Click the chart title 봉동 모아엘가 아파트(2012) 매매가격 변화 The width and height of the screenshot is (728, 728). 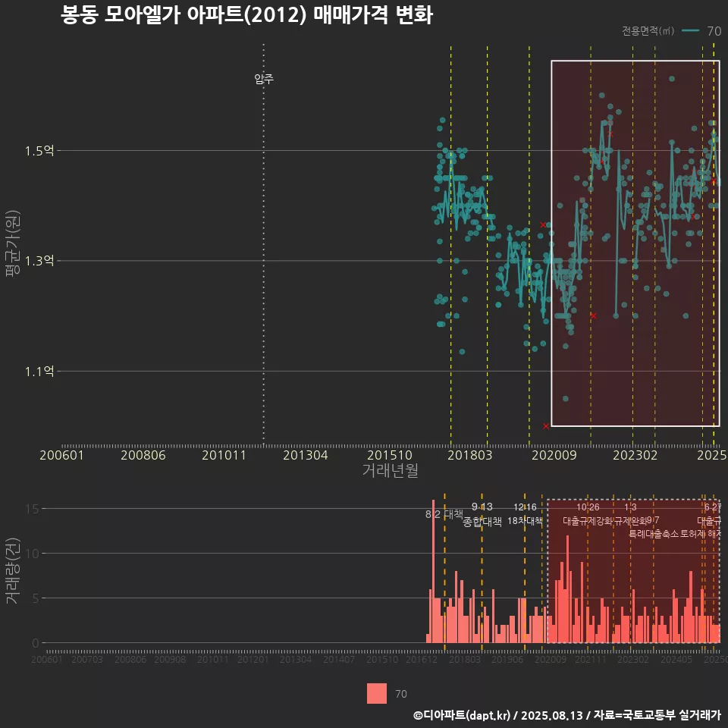point(246,15)
